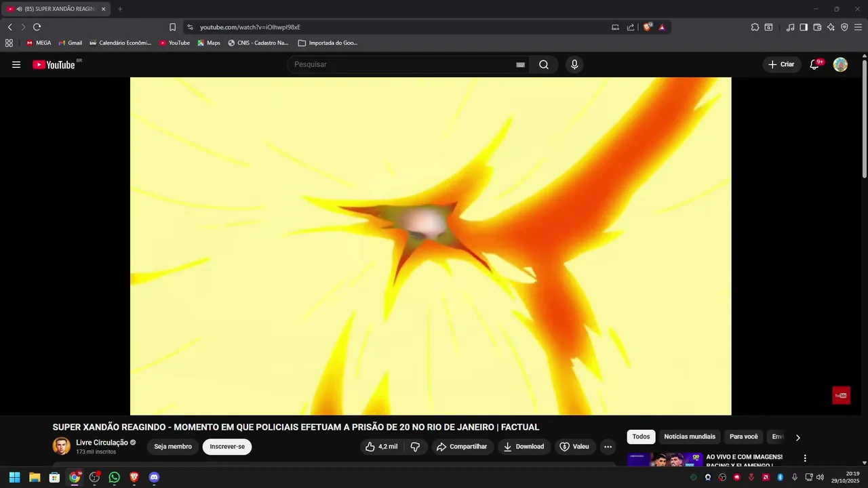The image size is (868, 488).
Task: Open File Explorer from taskbar
Action: (x=35, y=477)
